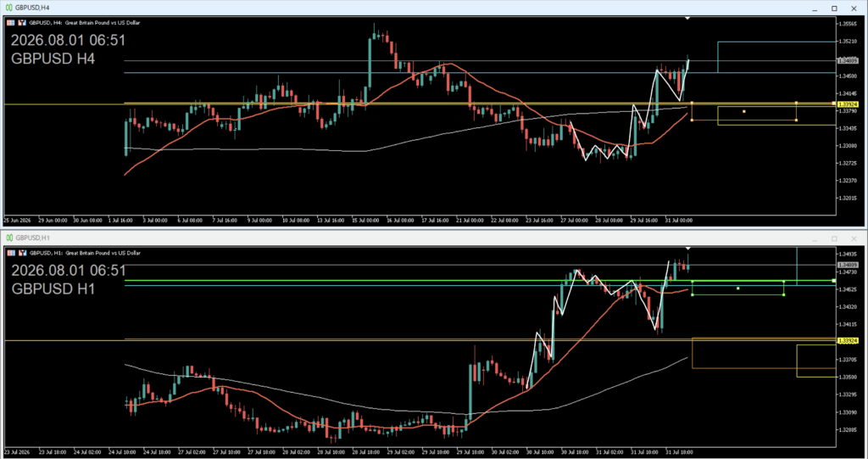
Task: Click the 1.32885 price label on H1 scale
Action: pyautogui.click(x=848, y=429)
